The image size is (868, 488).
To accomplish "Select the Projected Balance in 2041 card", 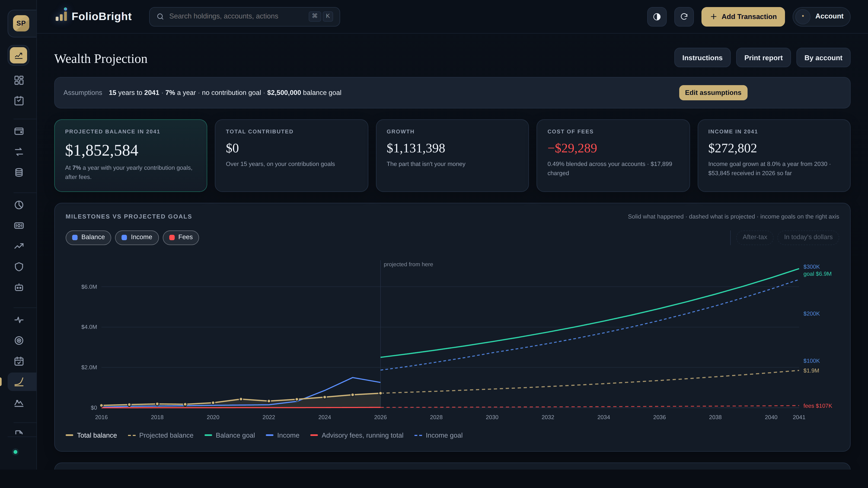I will click(x=131, y=156).
